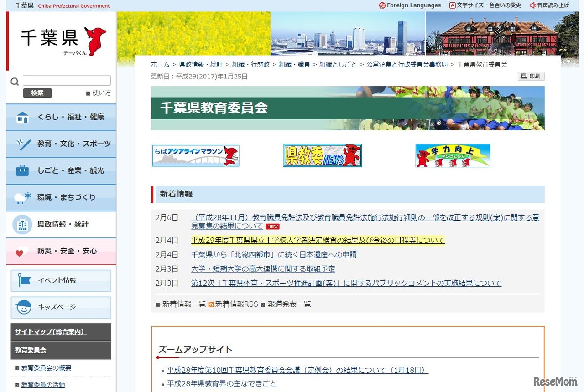Open 教育・文化・スポーツ menu

pos(61,144)
